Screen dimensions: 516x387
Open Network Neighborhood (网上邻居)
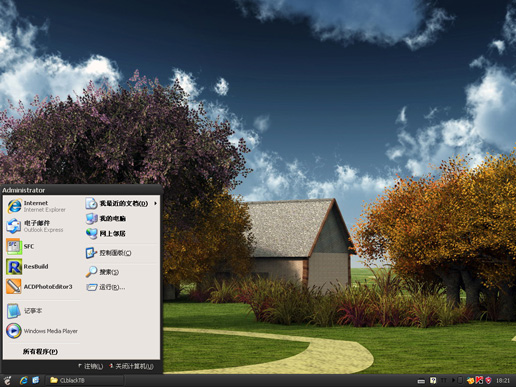[121, 234]
